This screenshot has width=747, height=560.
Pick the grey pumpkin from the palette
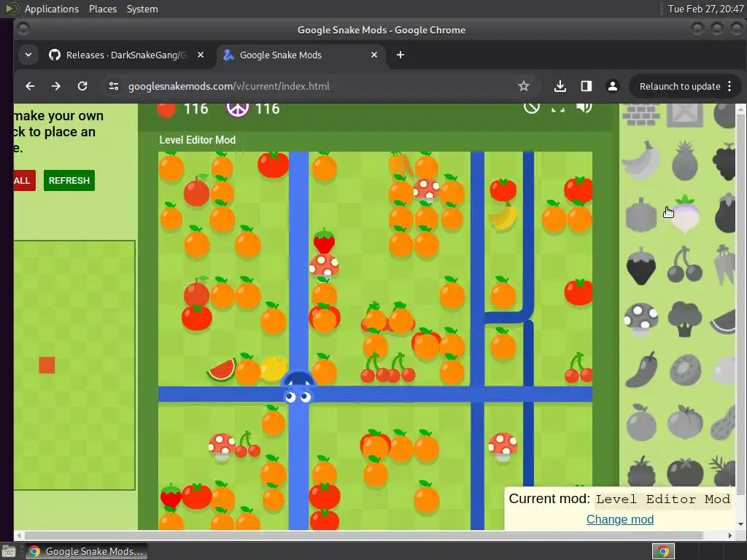[641, 215]
